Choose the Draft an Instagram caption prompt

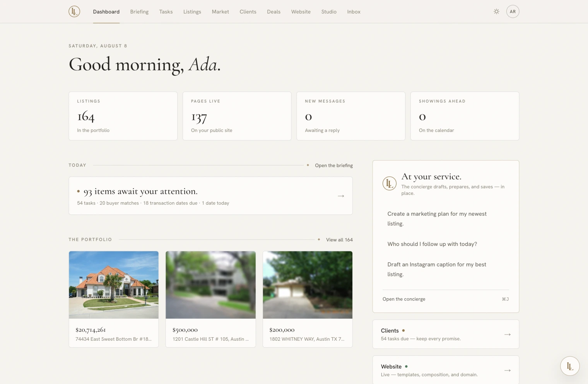click(446, 269)
